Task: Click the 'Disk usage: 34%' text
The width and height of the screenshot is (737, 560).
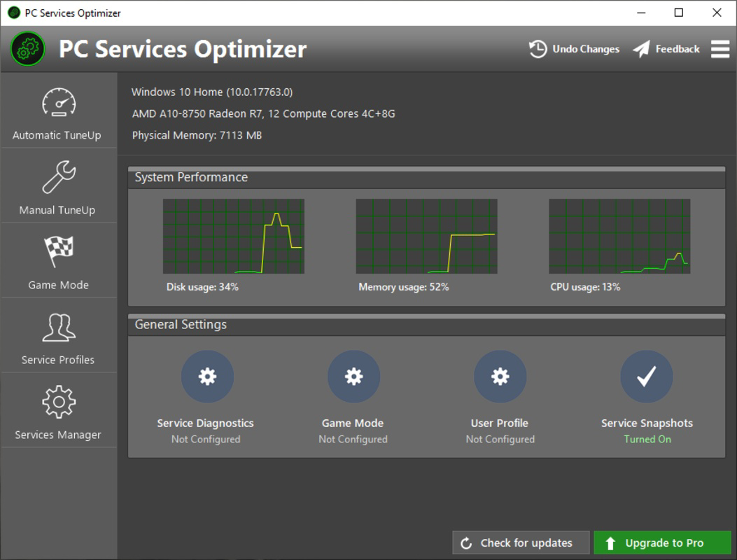Action: (x=202, y=287)
